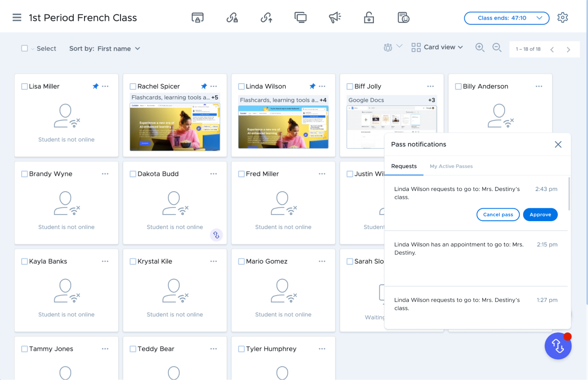This screenshot has width=588, height=380.
Task: Check the Kayla Banks checkbox
Action: tap(24, 261)
